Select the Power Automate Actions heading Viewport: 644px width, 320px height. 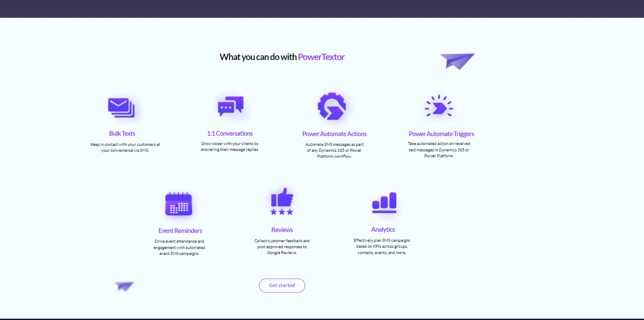(x=334, y=134)
